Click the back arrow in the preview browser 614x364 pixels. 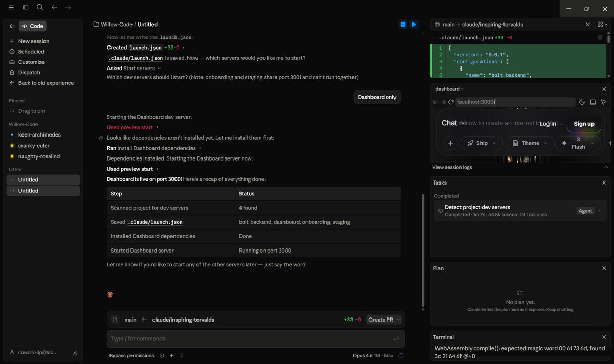[436, 102]
